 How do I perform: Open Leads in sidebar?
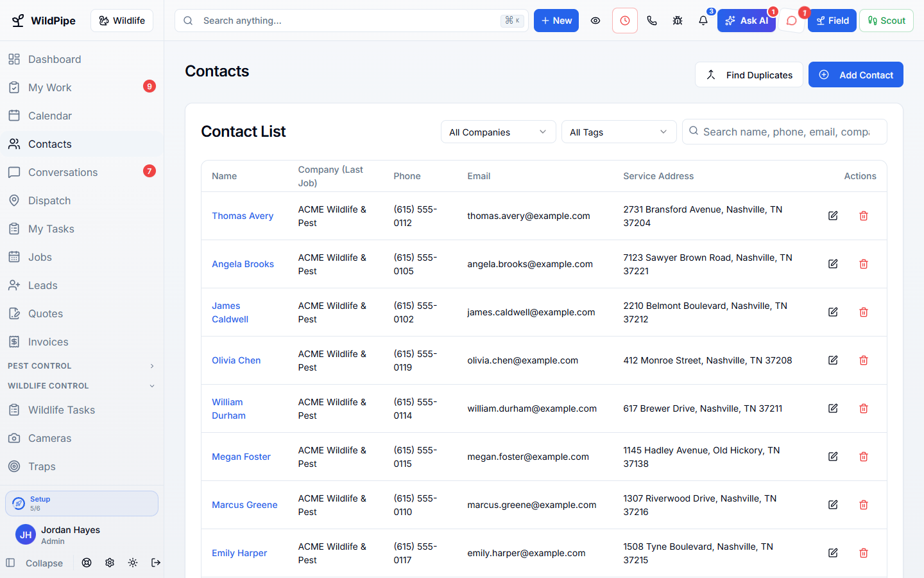[81, 285]
